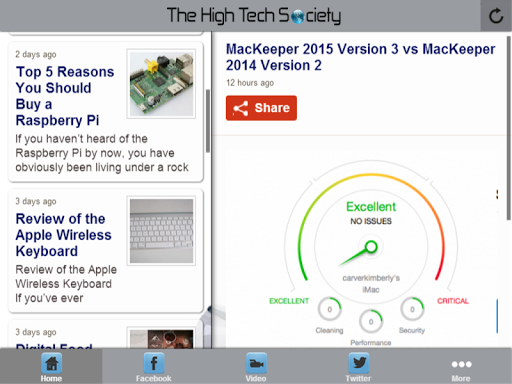Viewport: 512px width, 384px height.
Task: Open the Facebook tab
Action: pyautogui.click(x=154, y=366)
